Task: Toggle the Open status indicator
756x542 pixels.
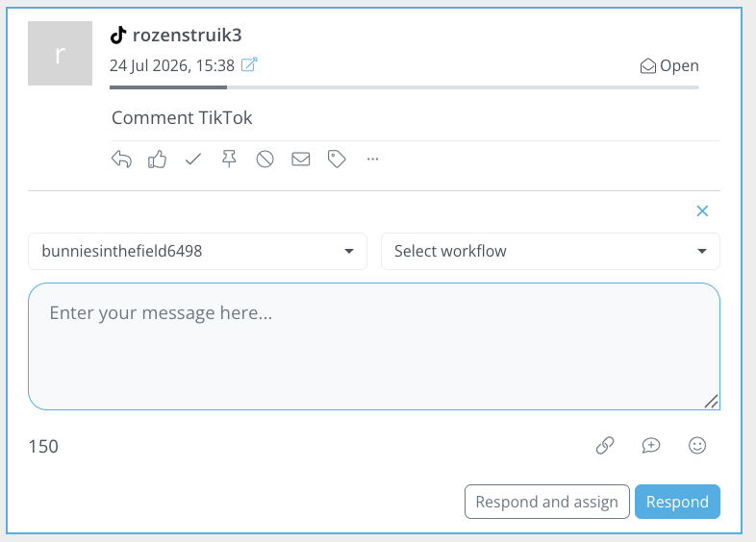Action: pos(669,65)
